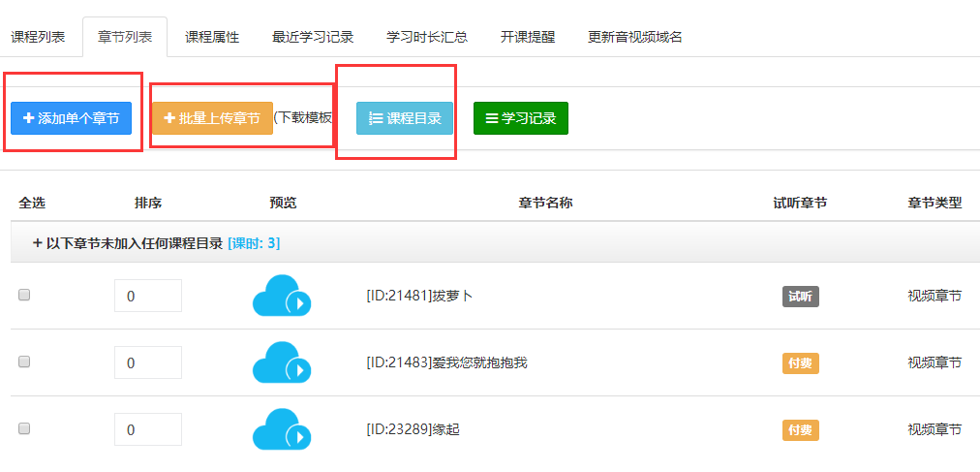Image resolution: width=980 pixels, height=472 pixels.
Task: Click 试听章节 column header
Action: [801, 204]
